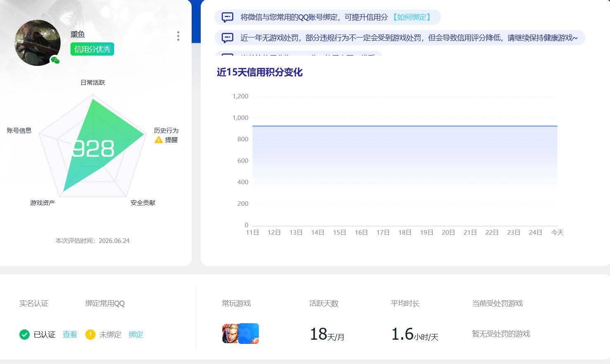Click the message icon beside 近一年无游戏处罚 tip

point(228,38)
